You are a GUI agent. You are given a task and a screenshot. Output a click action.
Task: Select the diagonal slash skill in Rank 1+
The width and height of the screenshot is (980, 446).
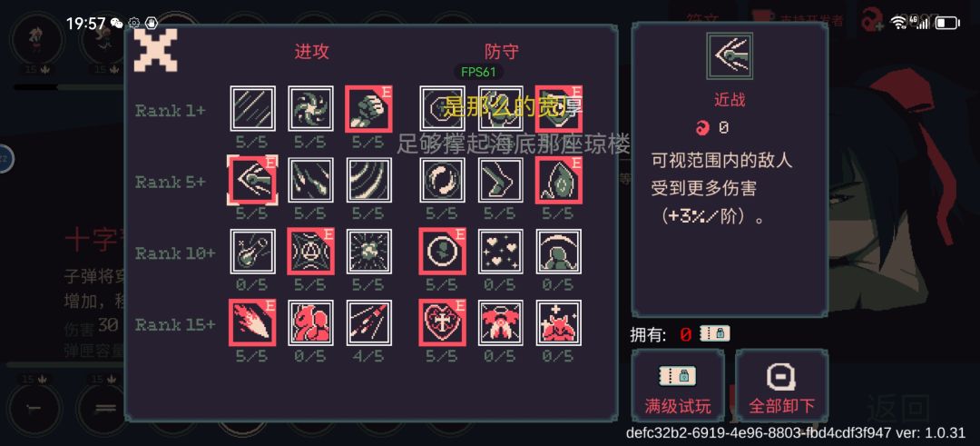tap(252, 109)
